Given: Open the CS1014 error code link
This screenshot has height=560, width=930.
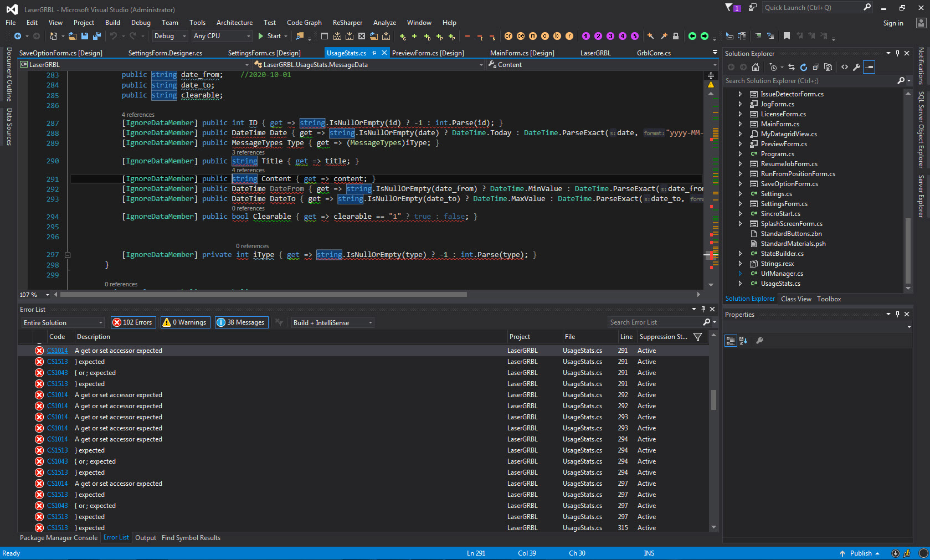Looking at the screenshot, I should [57, 350].
